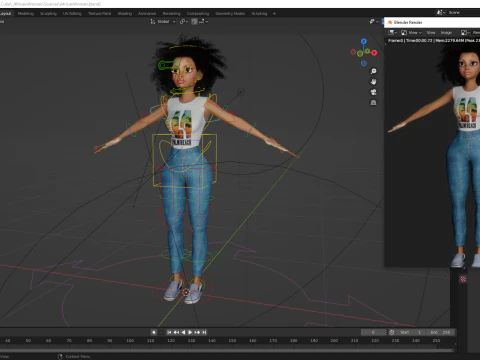Open the snapping options dropdown
This screenshot has height=360, width=480.
[x=203, y=22]
